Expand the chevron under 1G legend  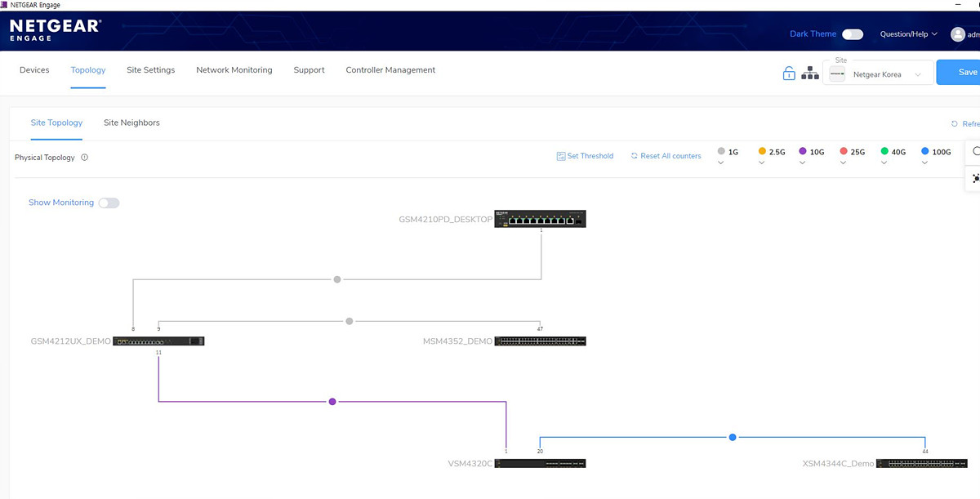(x=721, y=163)
